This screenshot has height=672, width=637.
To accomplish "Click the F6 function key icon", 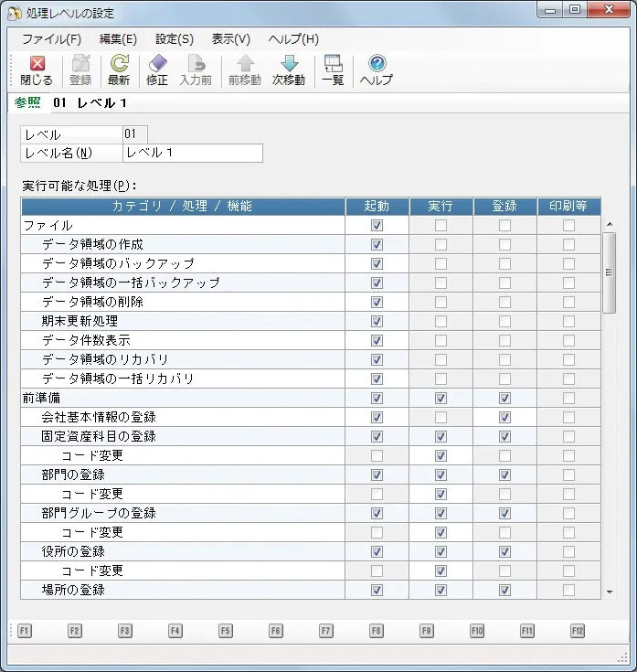I will click(x=275, y=631).
